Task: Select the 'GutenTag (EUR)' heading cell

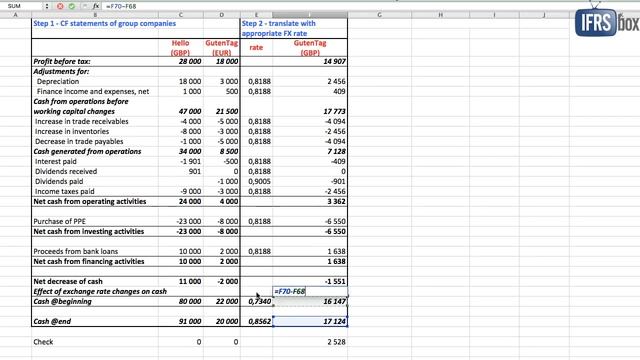Action: [x=222, y=48]
